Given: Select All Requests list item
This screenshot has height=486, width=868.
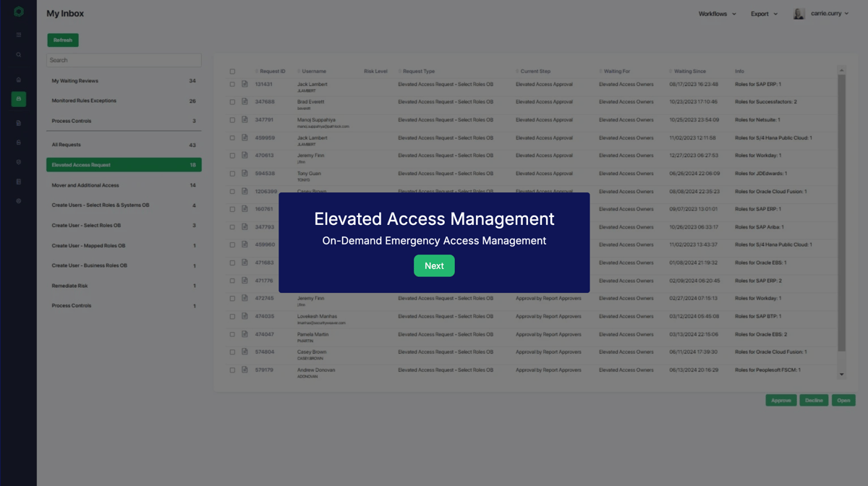Looking at the screenshot, I should pos(124,145).
